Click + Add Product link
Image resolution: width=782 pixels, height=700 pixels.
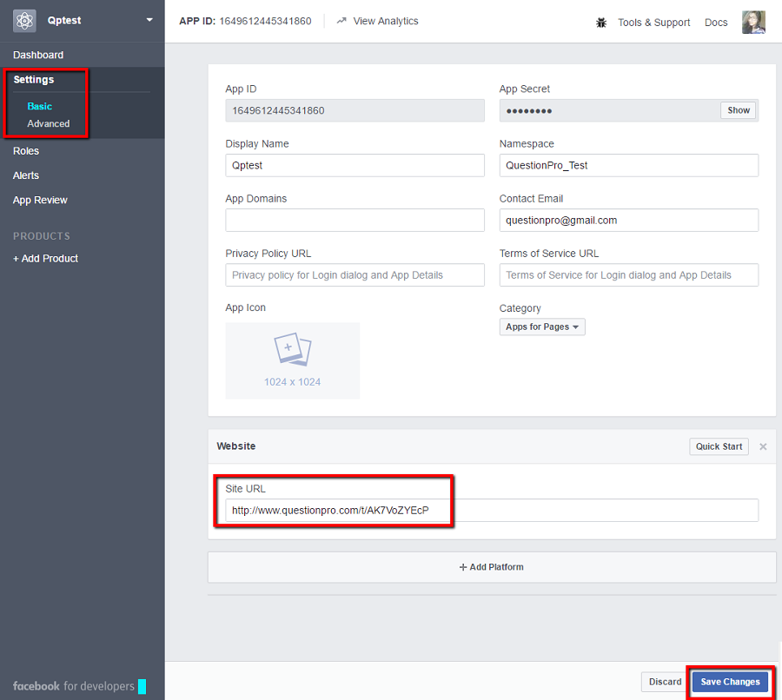[x=45, y=258]
